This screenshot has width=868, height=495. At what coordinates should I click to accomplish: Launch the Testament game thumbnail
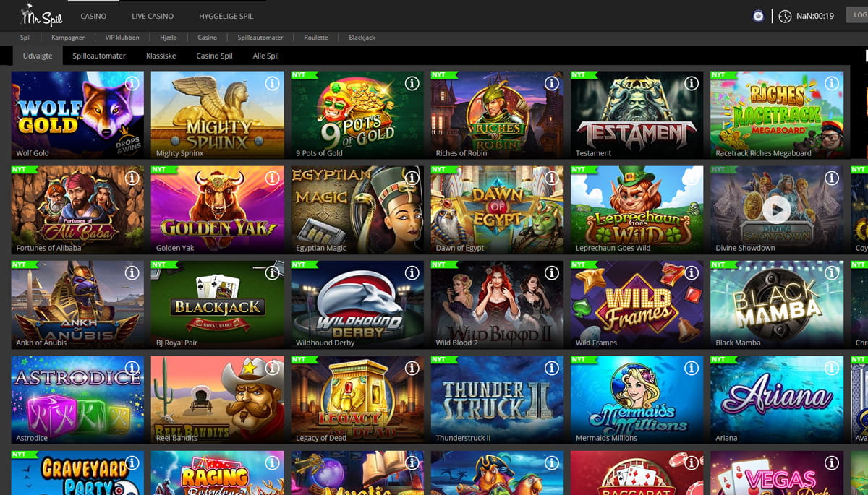click(x=637, y=115)
